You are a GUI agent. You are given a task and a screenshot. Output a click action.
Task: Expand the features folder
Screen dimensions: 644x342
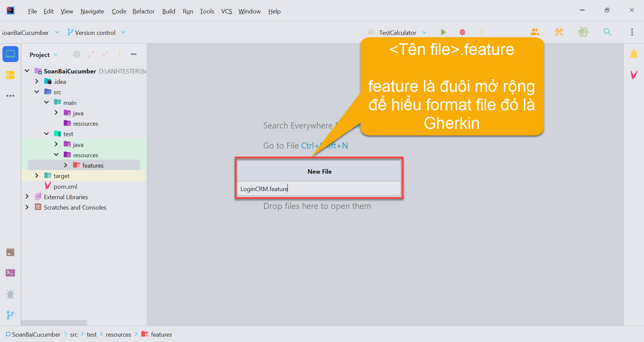tap(66, 165)
